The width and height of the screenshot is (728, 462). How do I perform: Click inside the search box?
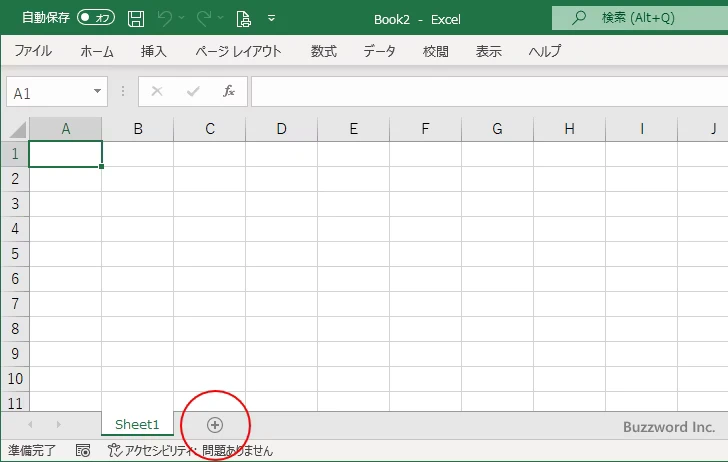640,18
